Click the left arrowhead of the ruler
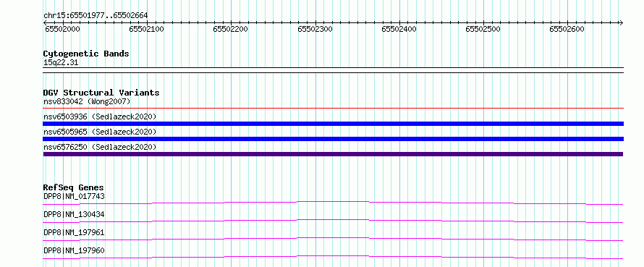Image resolution: width=644 pixels, height=267 pixels. click(x=45, y=22)
